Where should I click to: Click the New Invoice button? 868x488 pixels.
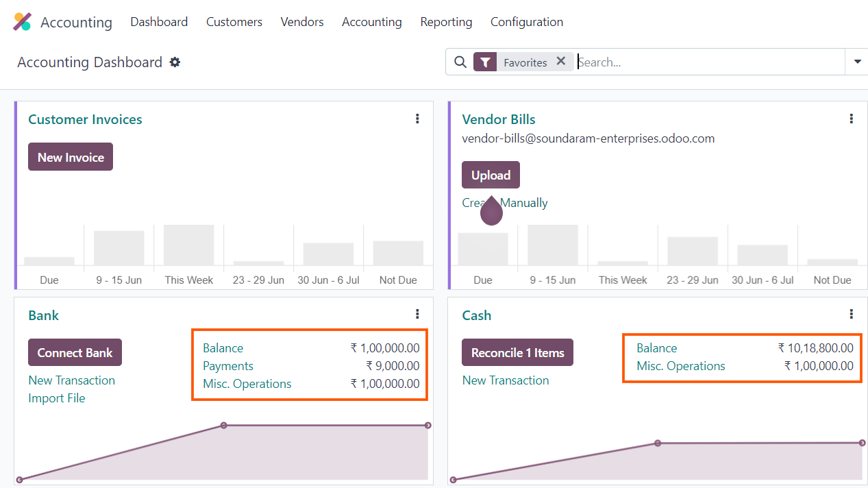pos(71,157)
